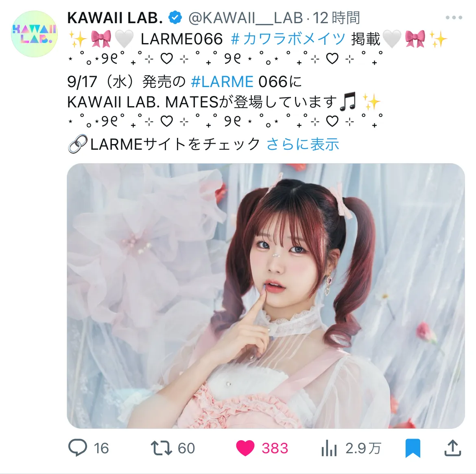Open the #LARME hashtag link
Image resolution: width=476 pixels, height=474 pixels.
pyautogui.click(x=222, y=82)
